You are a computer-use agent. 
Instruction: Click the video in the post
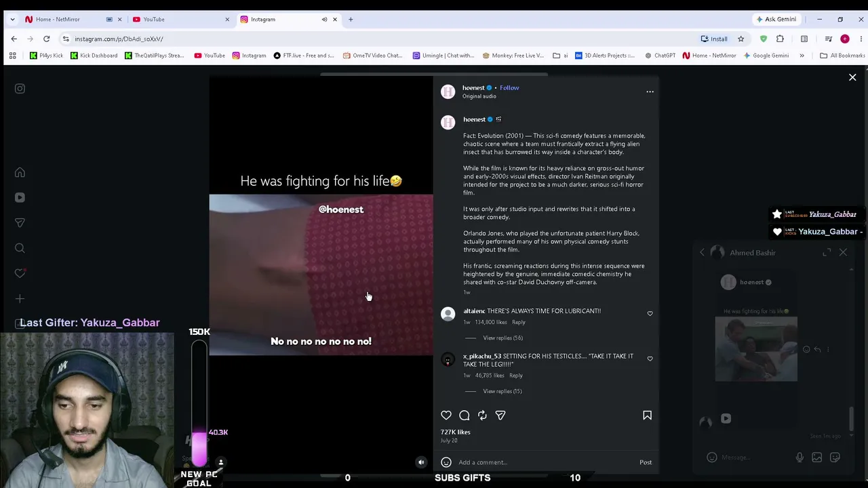tap(321, 274)
